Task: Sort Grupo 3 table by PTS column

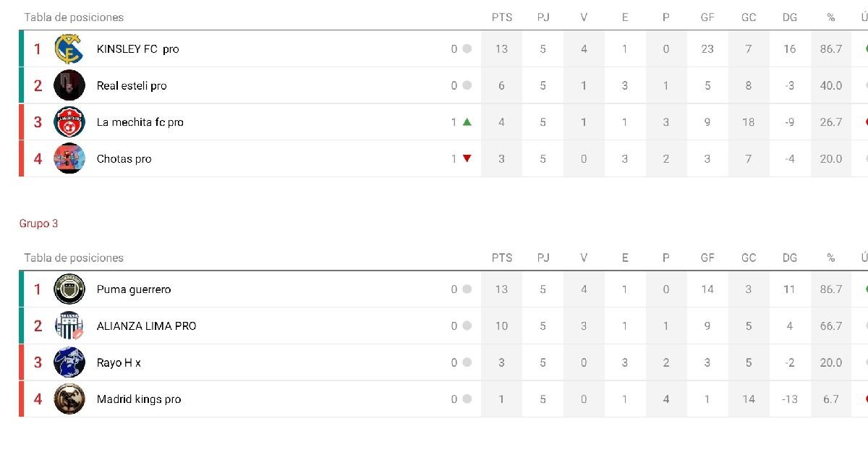Action: click(x=501, y=258)
